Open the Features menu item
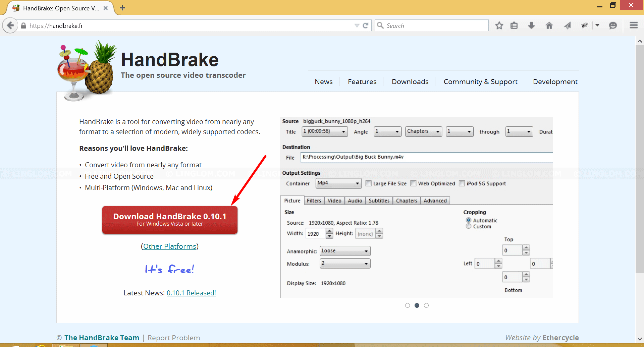Image resolution: width=644 pixels, height=347 pixels. [x=362, y=82]
